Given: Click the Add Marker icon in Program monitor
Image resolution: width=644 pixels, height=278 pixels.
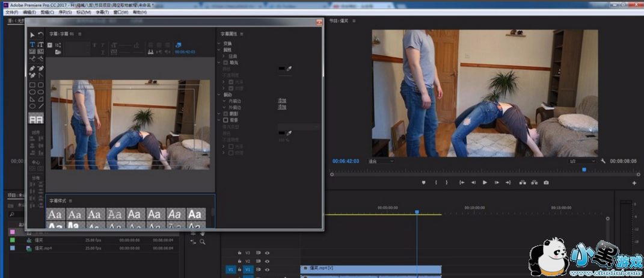Looking at the screenshot, I should [423, 182].
